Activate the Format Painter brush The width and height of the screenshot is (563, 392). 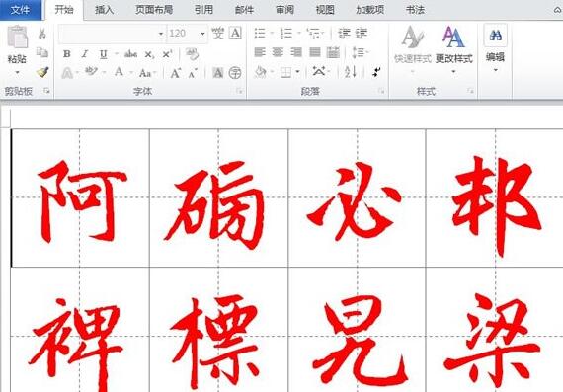(x=42, y=72)
